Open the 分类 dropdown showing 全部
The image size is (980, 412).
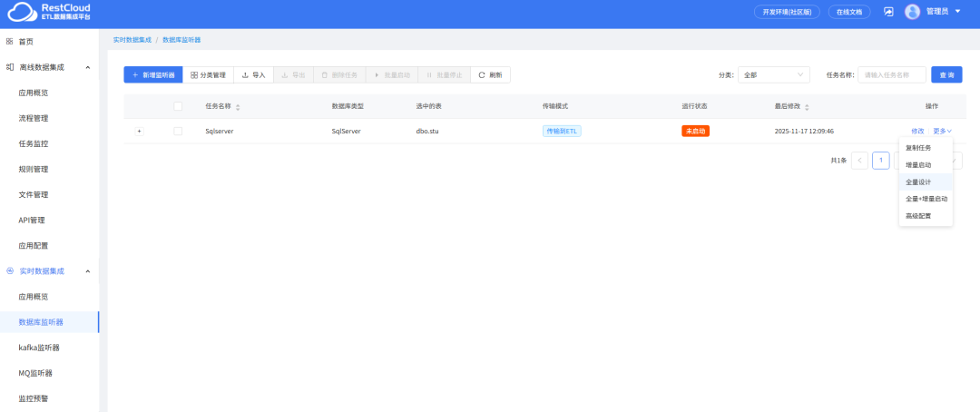[774, 75]
